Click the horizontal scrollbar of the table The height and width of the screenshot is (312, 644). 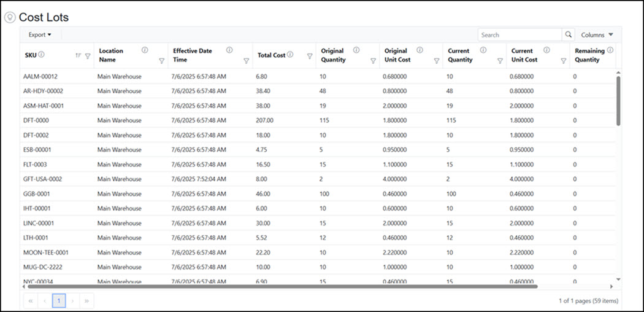pos(282,286)
